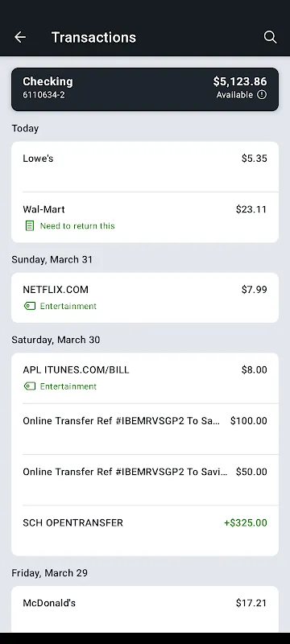Tap the note icon under Wal-Mart
Screen dimensions: 290x644
coord(30,225)
